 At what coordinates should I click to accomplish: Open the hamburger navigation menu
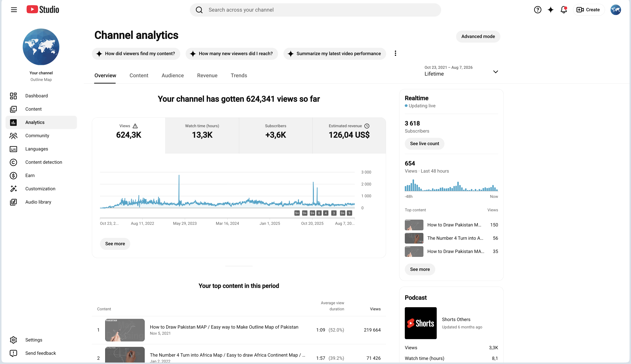14,10
